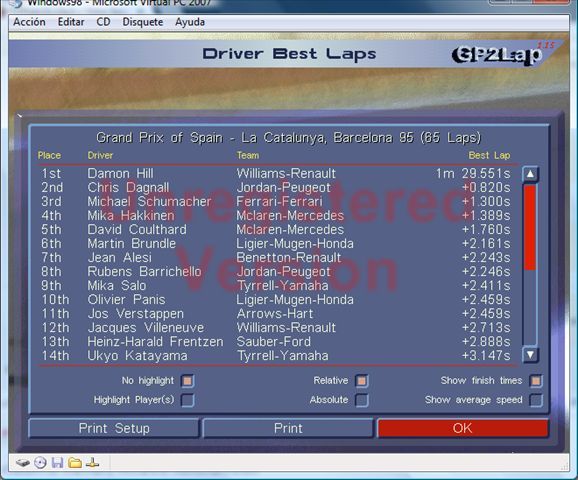The width and height of the screenshot is (578, 480).
Task: Click the GP2Lap logo
Action: 497,55
